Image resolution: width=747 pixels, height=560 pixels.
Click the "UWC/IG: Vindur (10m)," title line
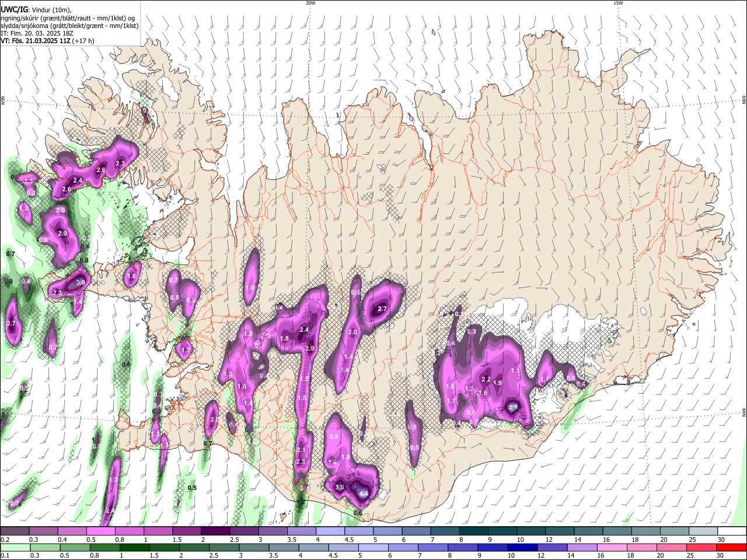(x=36, y=10)
